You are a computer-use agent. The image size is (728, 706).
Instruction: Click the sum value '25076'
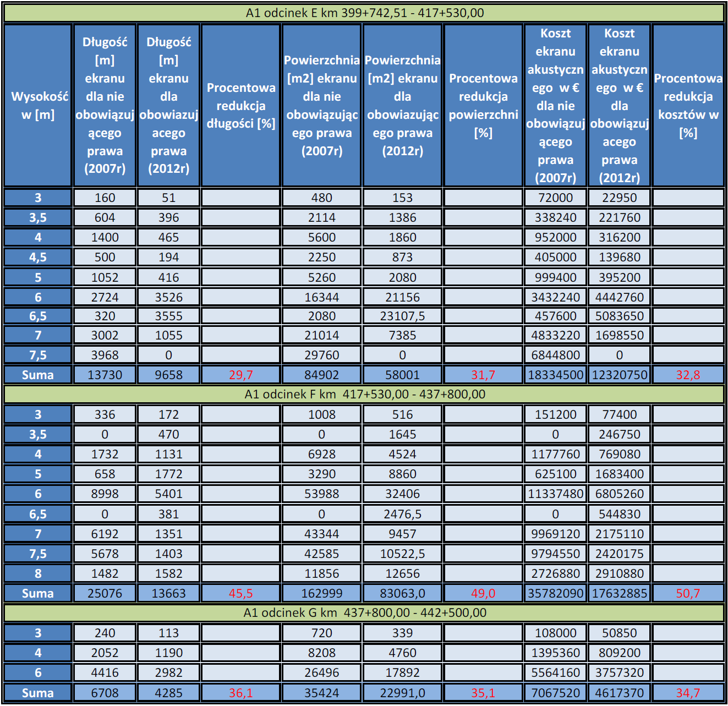point(105,593)
